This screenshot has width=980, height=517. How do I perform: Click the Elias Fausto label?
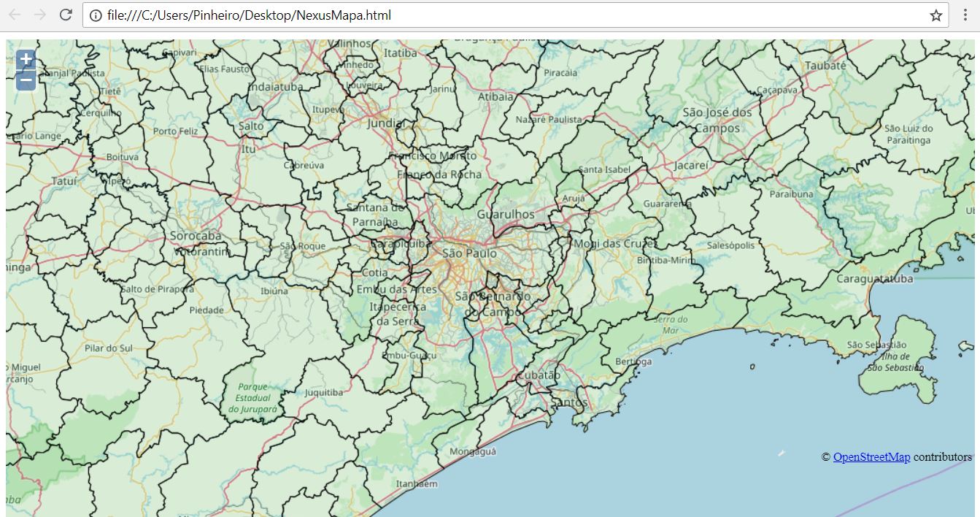click(224, 69)
